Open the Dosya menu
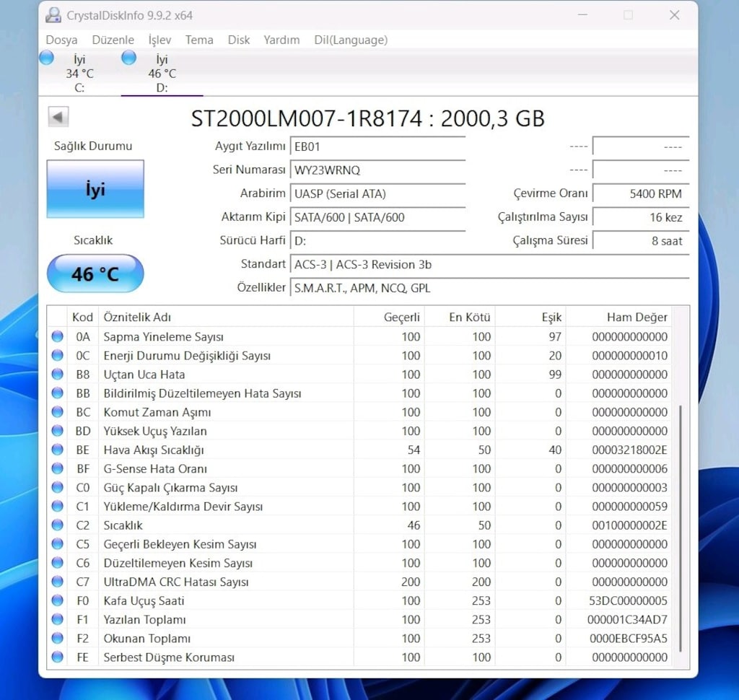Viewport: 739px width, 700px height. (61, 40)
